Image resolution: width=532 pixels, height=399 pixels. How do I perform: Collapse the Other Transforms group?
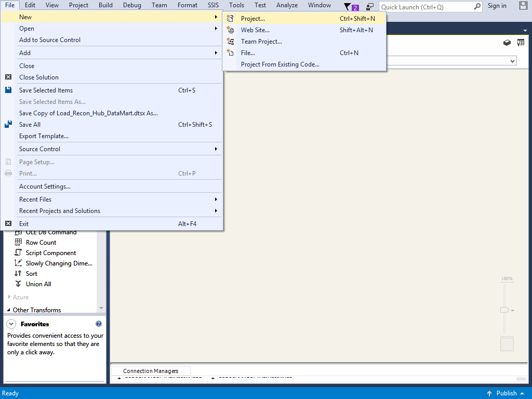(x=9, y=310)
